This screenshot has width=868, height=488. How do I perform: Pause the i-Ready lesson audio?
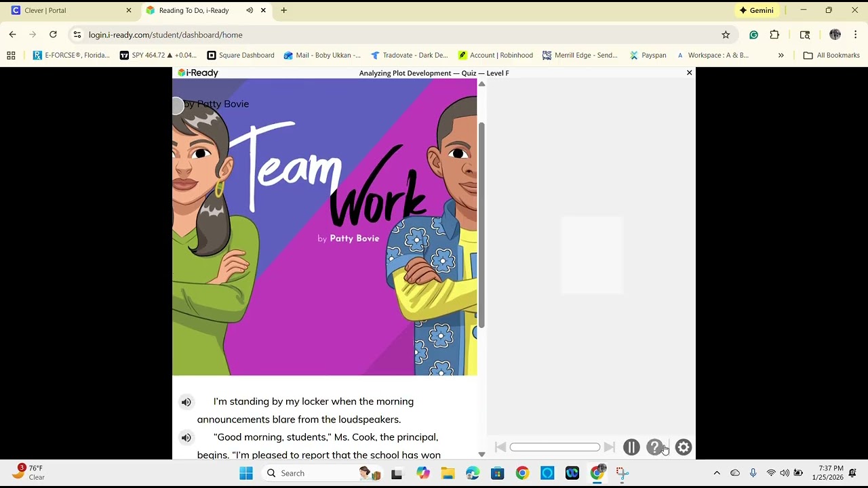[x=631, y=447]
